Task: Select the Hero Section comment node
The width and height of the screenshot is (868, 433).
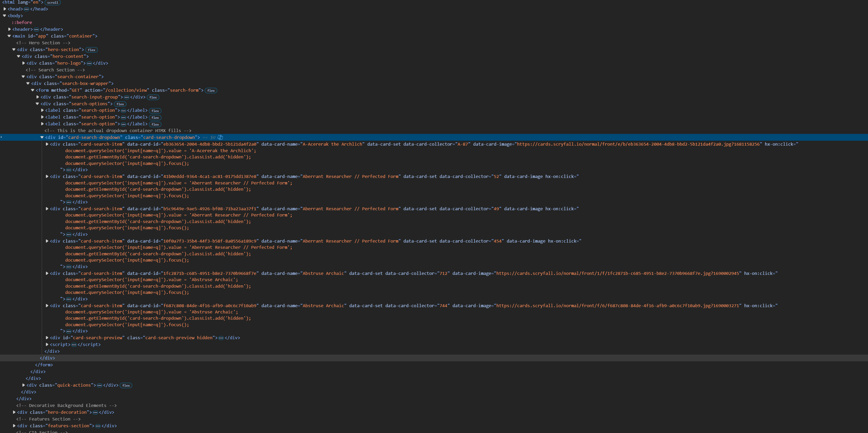Action: [x=43, y=43]
